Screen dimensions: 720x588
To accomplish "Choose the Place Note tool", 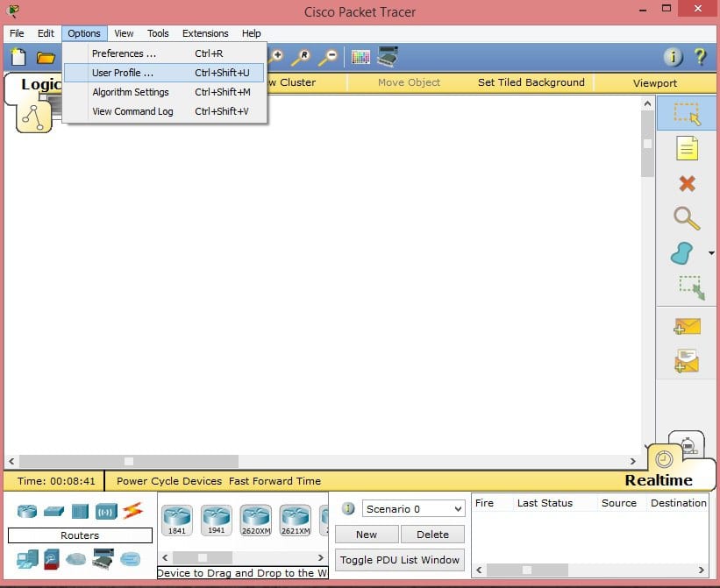I will [687, 148].
